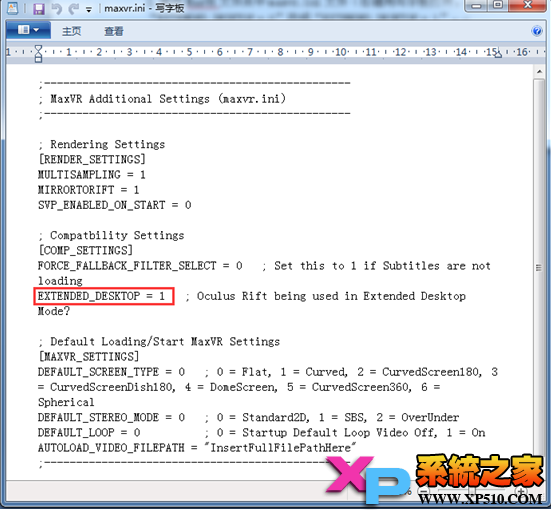Click the zoom out minus button

(424, 491)
